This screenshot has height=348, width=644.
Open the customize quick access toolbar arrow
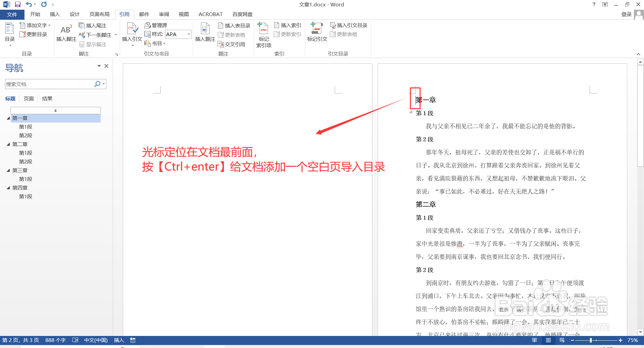tap(53, 5)
